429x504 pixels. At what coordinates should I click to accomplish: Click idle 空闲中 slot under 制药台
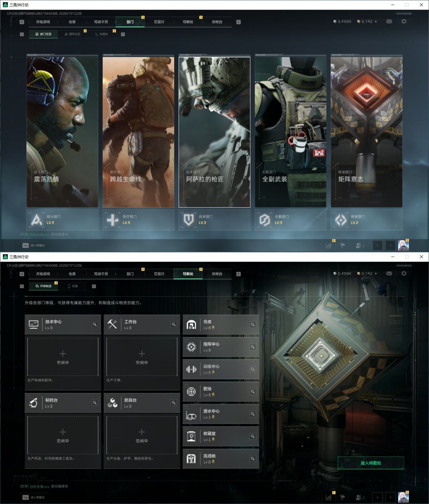(63, 435)
